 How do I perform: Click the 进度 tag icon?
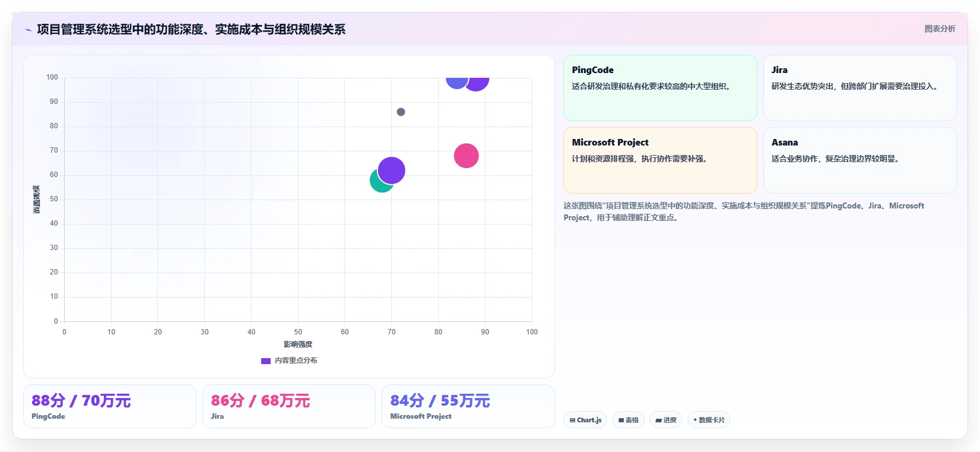pyautogui.click(x=658, y=420)
